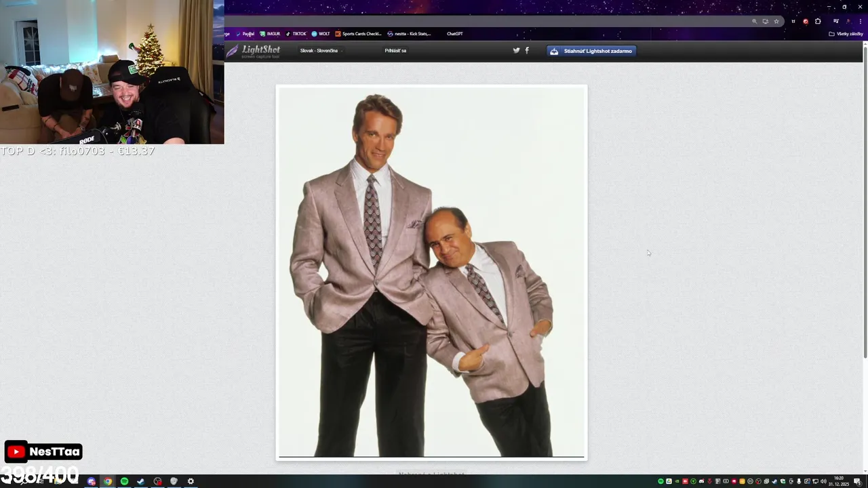
Task: Open the notification center icon
Action: (x=857, y=481)
